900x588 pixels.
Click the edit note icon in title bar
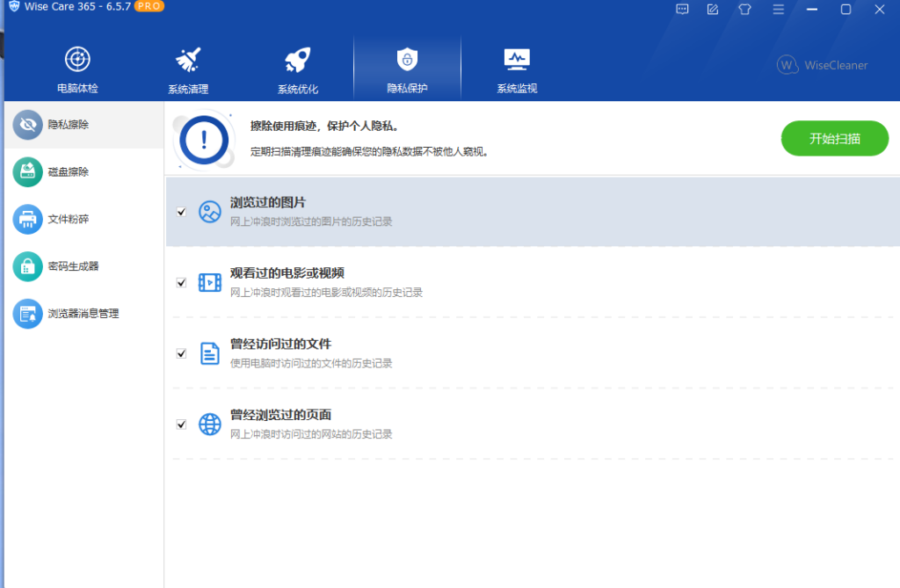coord(713,9)
